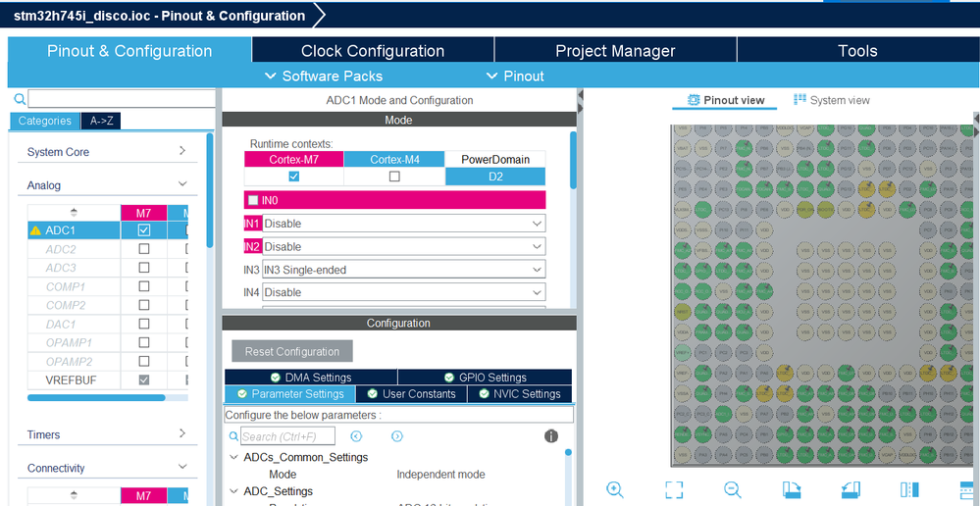Click the ADC1 warning triangle icon

35,230
